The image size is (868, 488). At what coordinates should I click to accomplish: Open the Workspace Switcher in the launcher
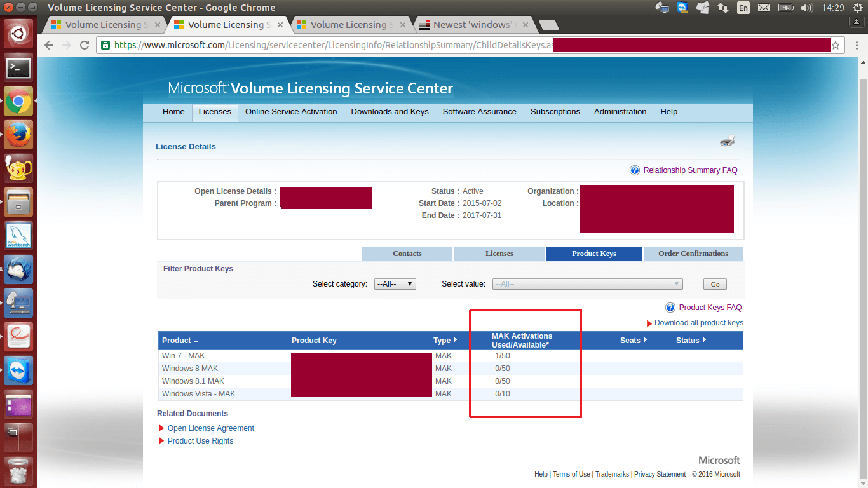(x=18, y=438)
